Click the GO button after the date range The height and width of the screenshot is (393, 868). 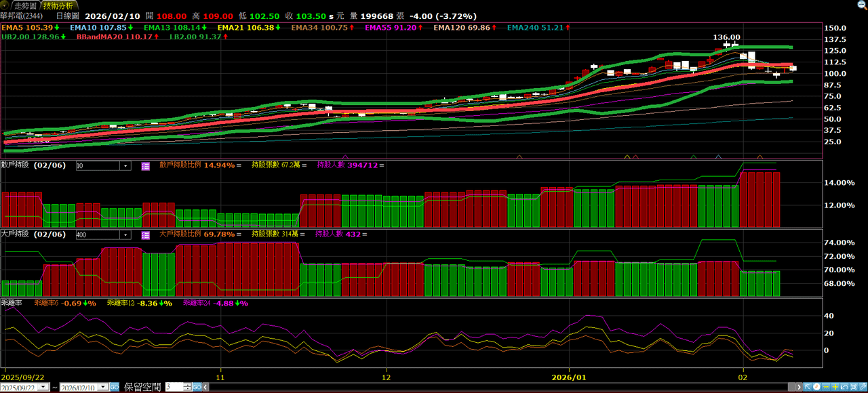pyautogui.click(x=115, y=387)
